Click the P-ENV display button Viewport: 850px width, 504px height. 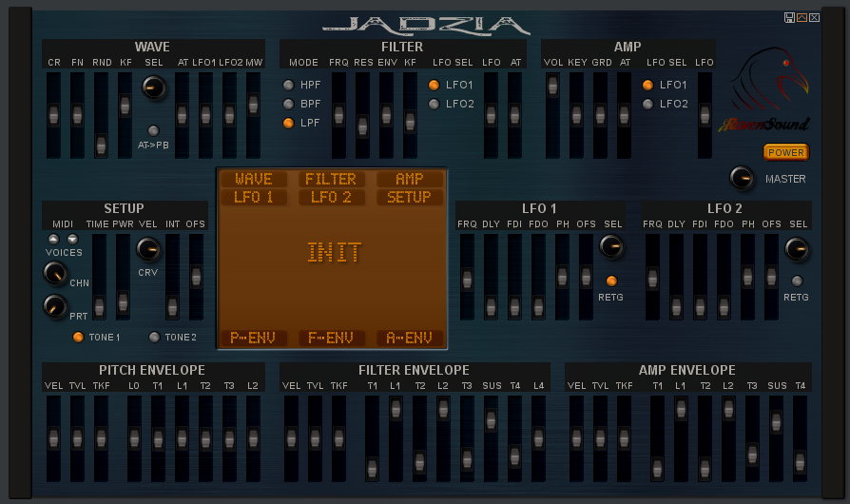253,339
